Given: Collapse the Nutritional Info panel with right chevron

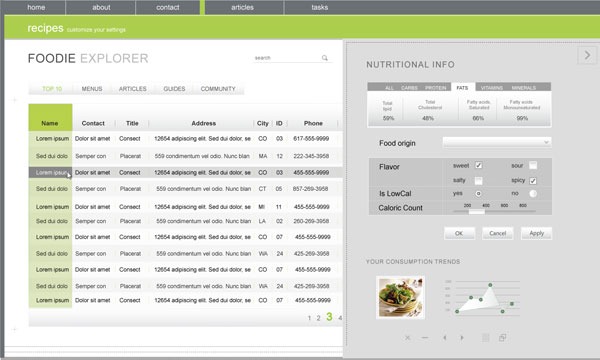Looking at the screenshot, I should [587, 55].
